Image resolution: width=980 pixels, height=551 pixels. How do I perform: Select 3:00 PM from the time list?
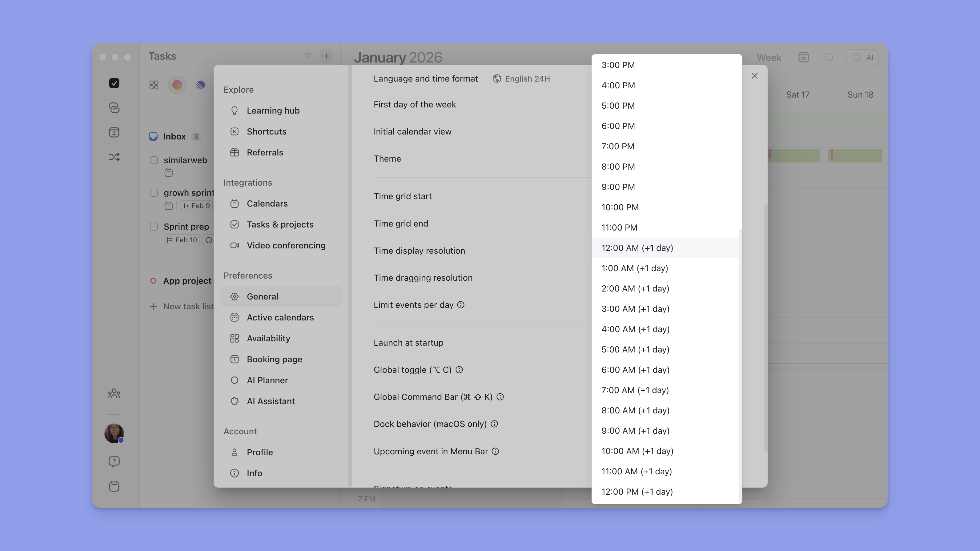pyautogui.click(x=665, y=65)
